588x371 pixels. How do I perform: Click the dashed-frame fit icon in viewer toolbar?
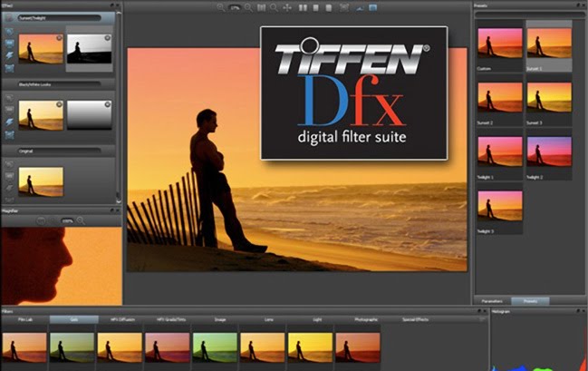point(344,7)
